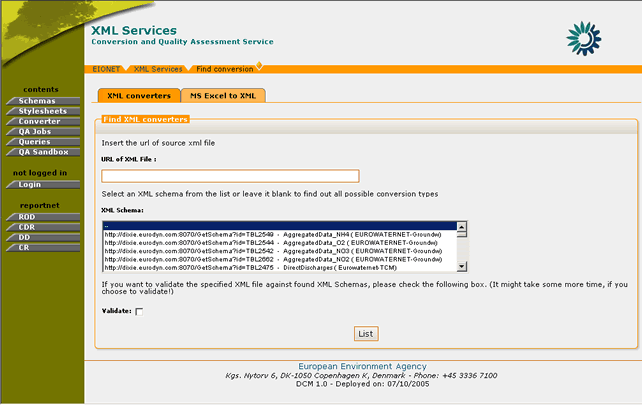Tick the Validate checkbox
Viewport: 642px width, 405px height.
coord(139,312)
